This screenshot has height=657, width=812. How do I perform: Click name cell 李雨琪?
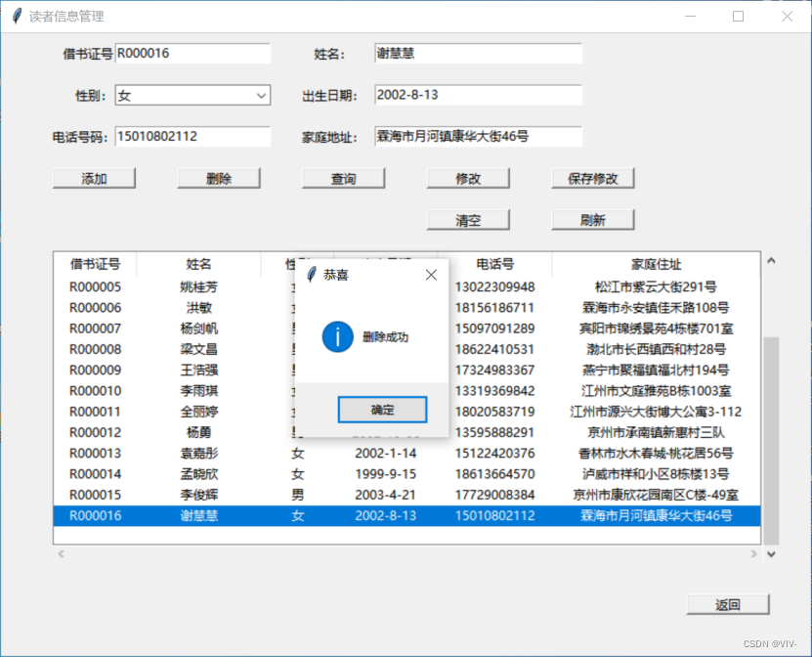199,391
